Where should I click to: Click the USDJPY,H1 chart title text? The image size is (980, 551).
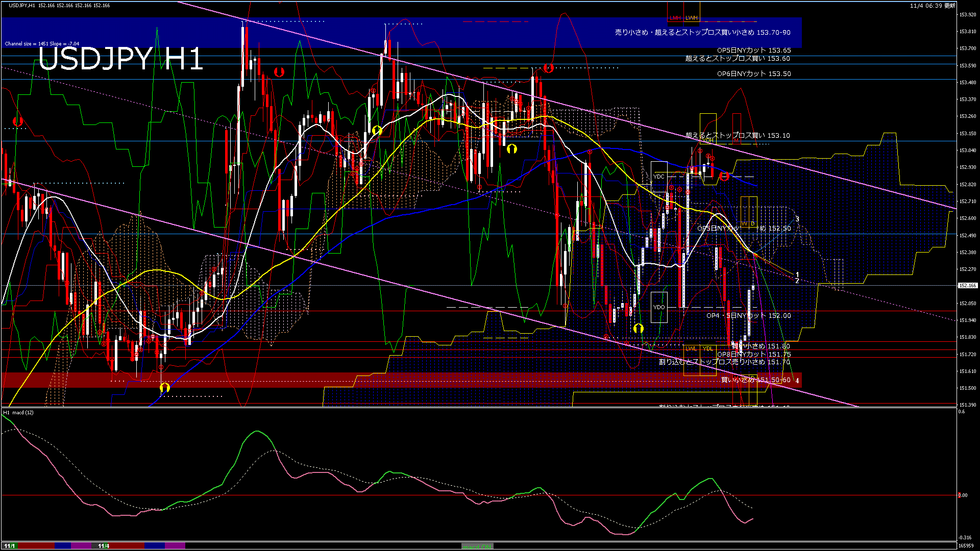[x=22, y=5]
